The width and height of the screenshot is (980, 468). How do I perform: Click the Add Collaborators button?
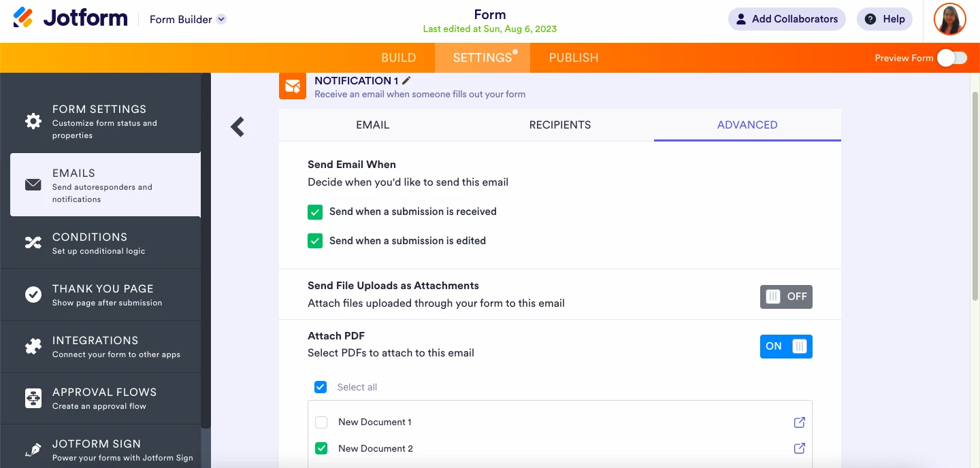click(787, 19)
